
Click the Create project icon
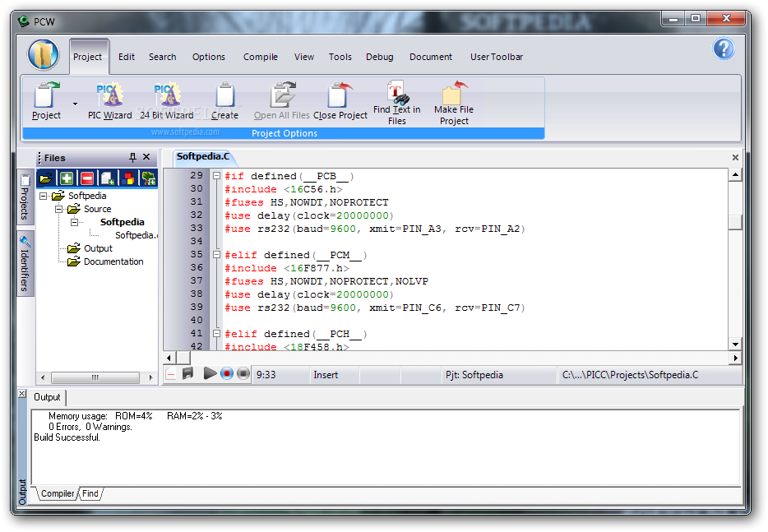pyautogui.click(x=224, y=101)
